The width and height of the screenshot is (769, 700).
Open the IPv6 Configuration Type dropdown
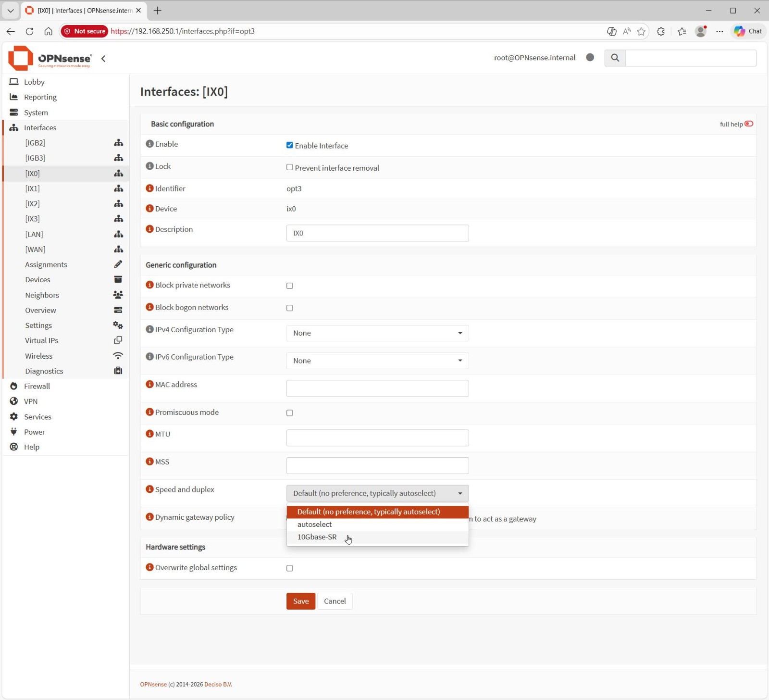tap(377, 361)
